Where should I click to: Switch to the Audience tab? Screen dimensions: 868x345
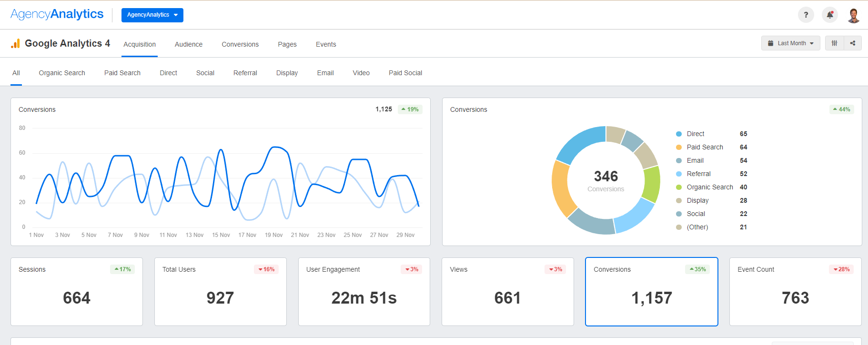tap(188, 44)
